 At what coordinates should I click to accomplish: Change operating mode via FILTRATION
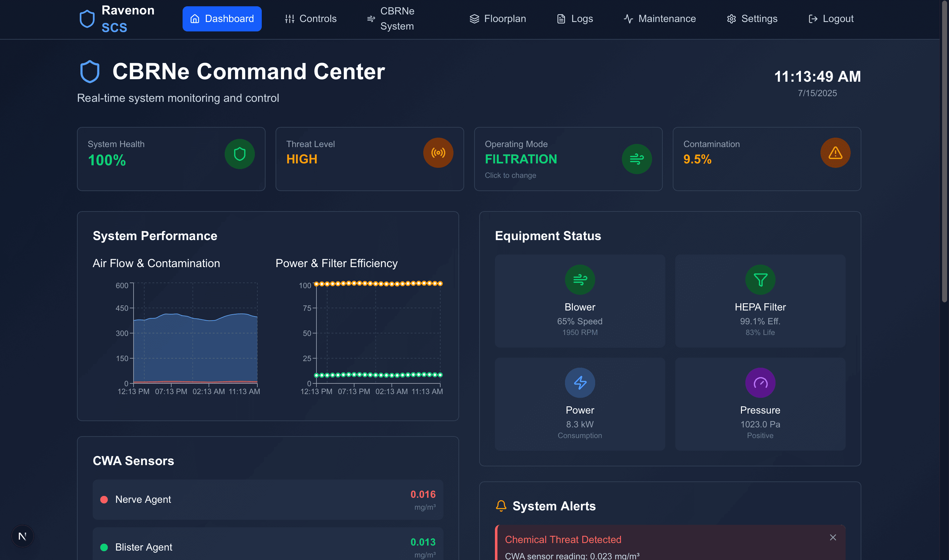point(521,159)
